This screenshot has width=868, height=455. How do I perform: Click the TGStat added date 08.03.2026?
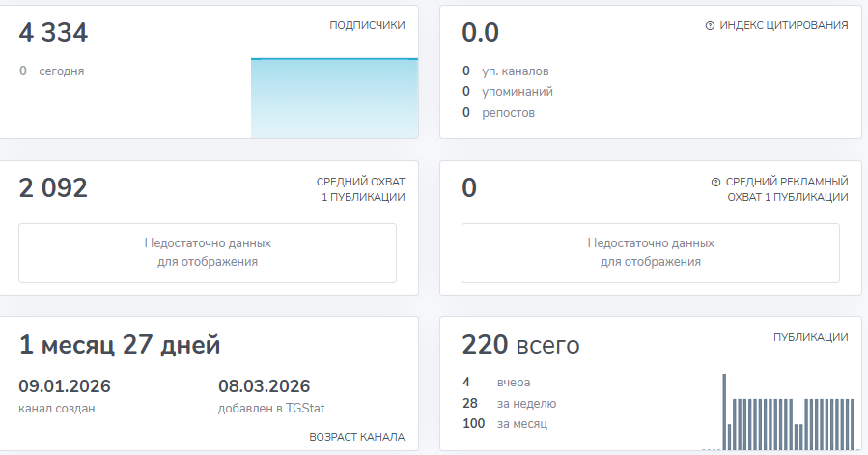coord(264,385)
